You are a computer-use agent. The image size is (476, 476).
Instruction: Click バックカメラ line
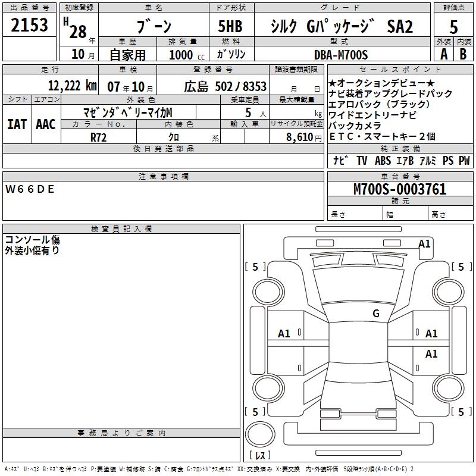[x=355, y=126]
